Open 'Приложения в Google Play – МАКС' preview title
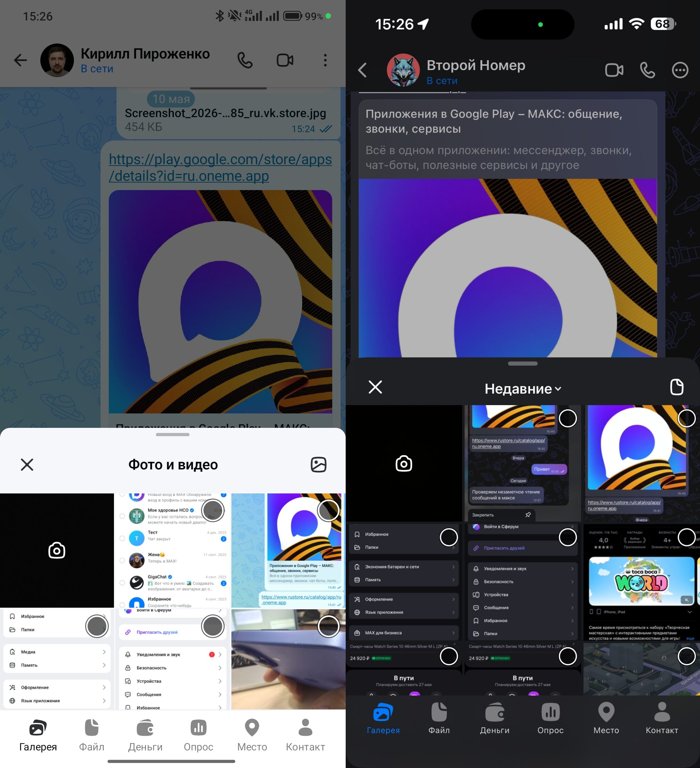Image resolution: width=700 pixels, height=768 pixels. pos(494,121)
